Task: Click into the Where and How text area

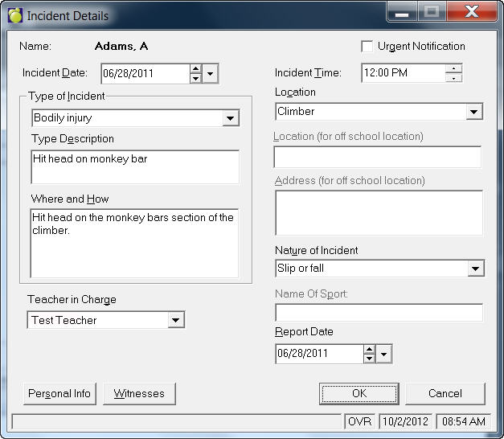Action: point(135,244)
